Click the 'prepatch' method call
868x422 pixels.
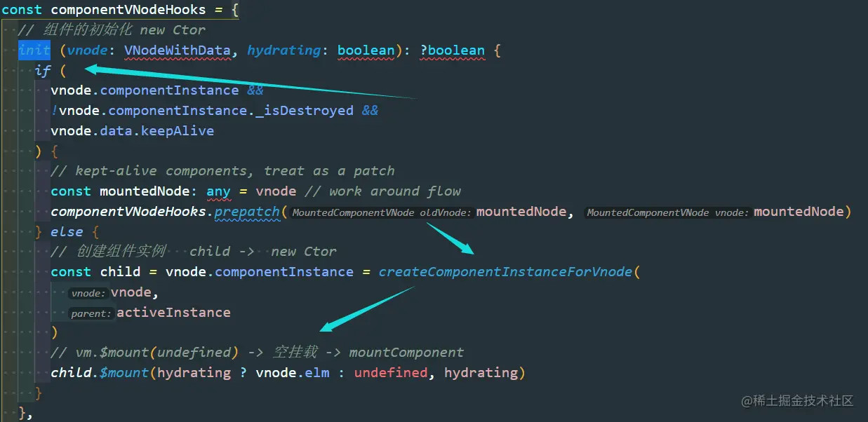tap(247, 211)
